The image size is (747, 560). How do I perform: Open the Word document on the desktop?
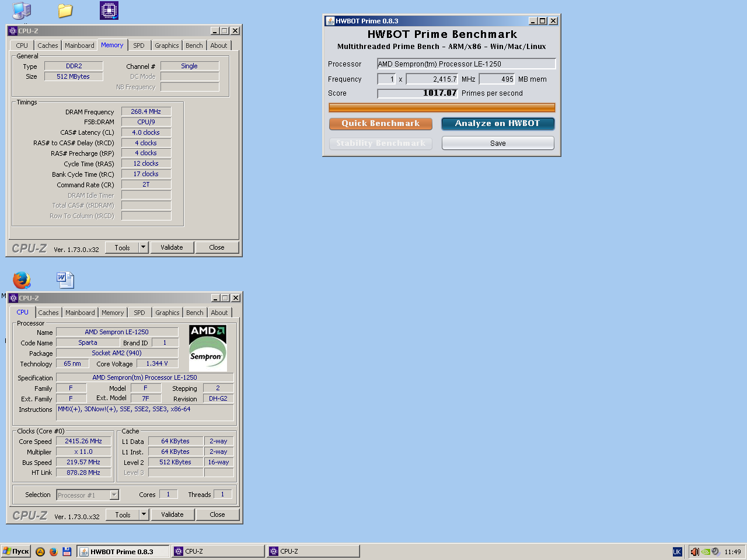point(65,280)
